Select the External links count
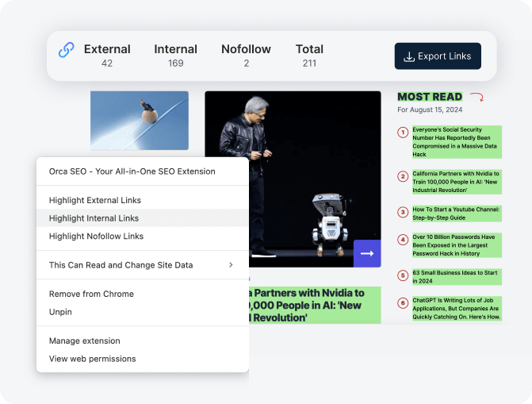This screenshot has height=404, width=532. pos(107,63)
